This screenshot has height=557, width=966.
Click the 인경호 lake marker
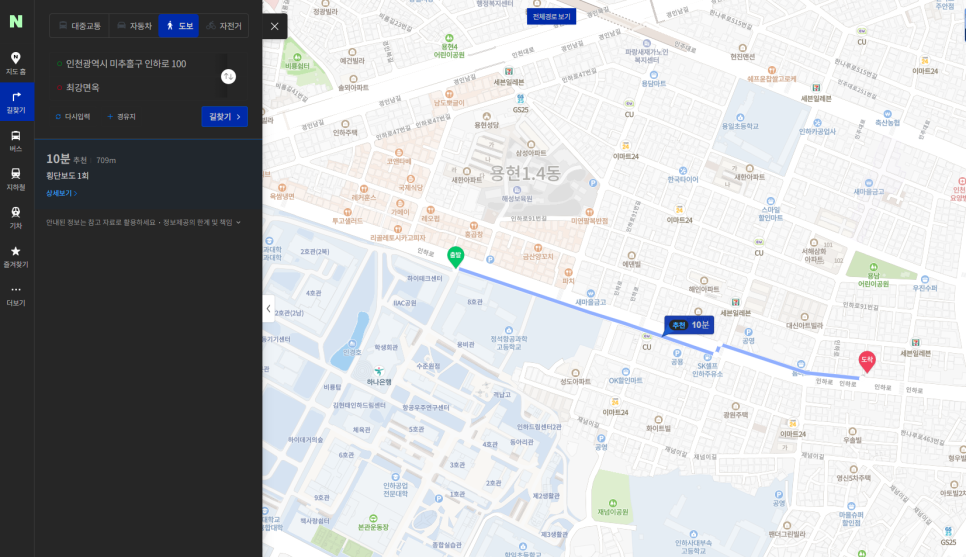tap(352, 344)
